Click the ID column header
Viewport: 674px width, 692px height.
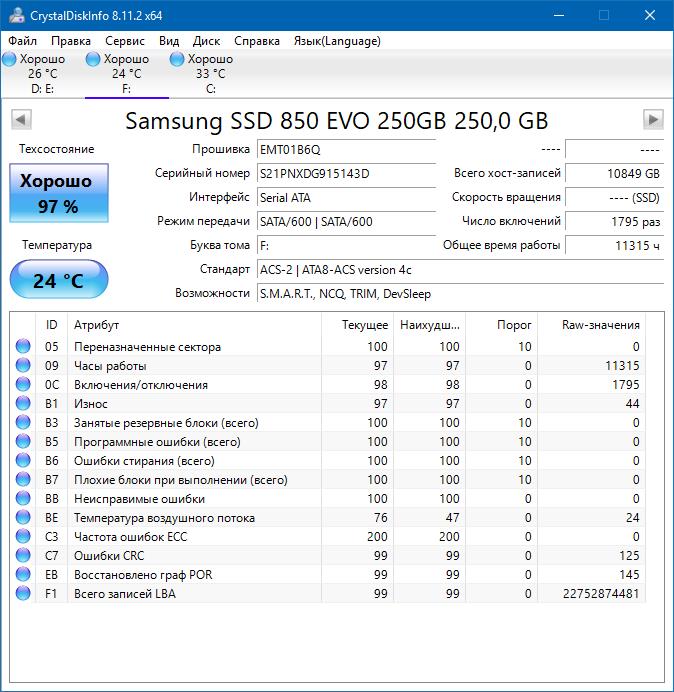click(51, 325)
